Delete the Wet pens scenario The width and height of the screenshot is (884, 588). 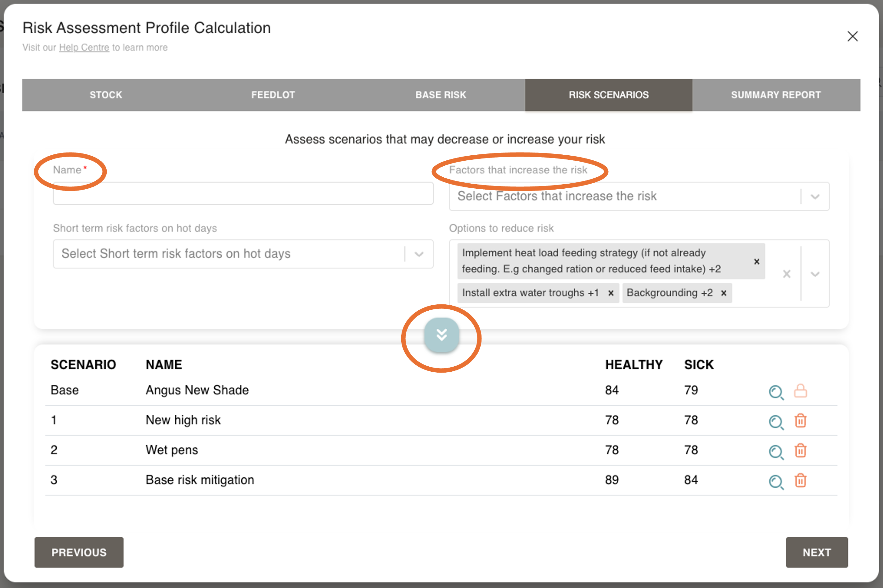[x=800, y=451]
